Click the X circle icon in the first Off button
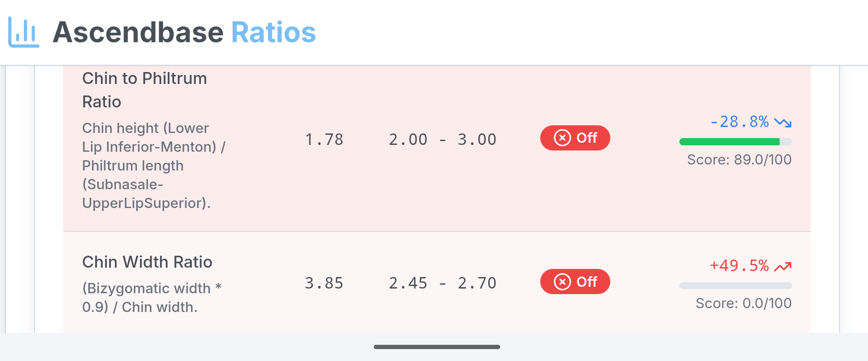This screenshot has width=868, height=361. pyautogui.click(x=562, y=138)
